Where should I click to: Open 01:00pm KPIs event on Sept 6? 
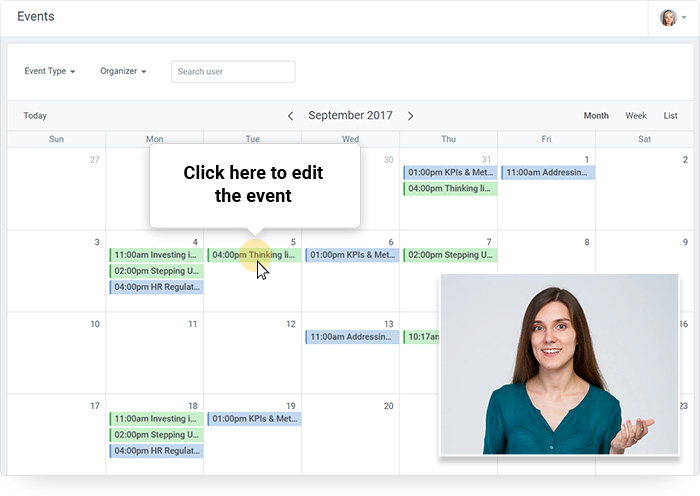pyautogui.click(x=352, y=255)
